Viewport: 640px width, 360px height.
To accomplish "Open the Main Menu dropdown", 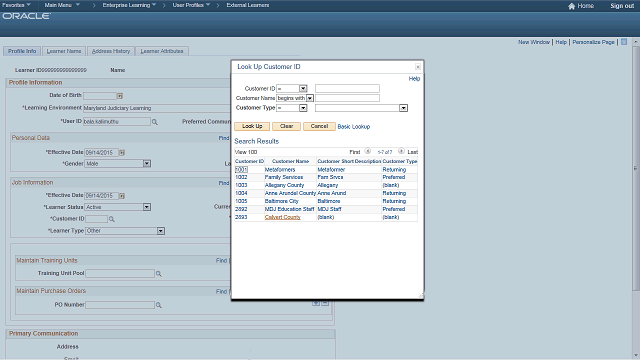I will pos(62,5).
